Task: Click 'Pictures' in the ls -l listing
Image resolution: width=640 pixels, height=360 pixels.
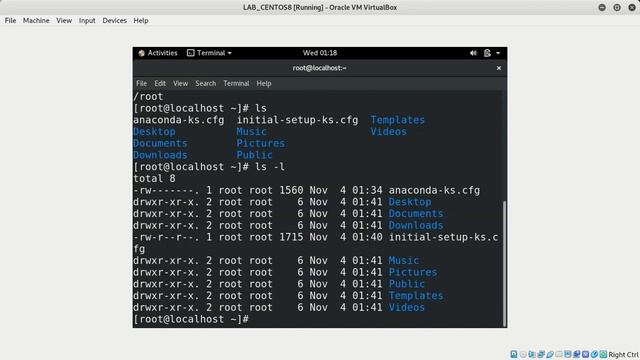Action: 413,272
